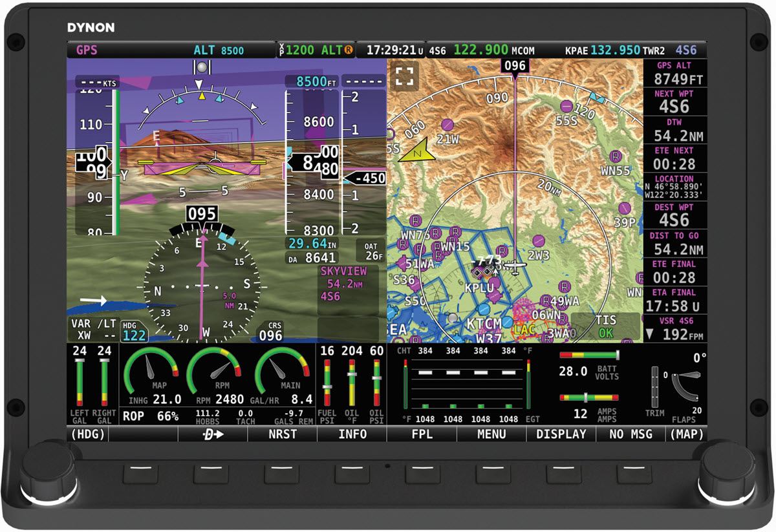Toggle the HDG heading bug box
Screen dimensions: 776x532
pos(134,331)
